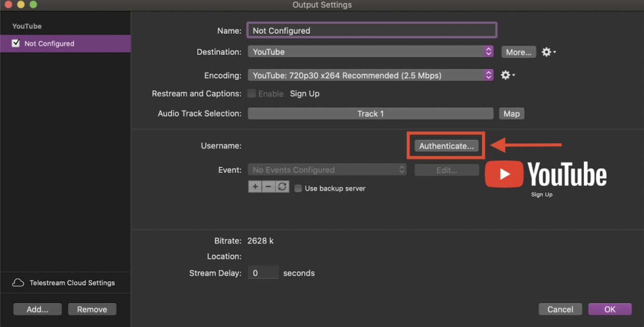Focus the Name text field
This screenshot has width=644, height=327.
[x=372, y=30]
